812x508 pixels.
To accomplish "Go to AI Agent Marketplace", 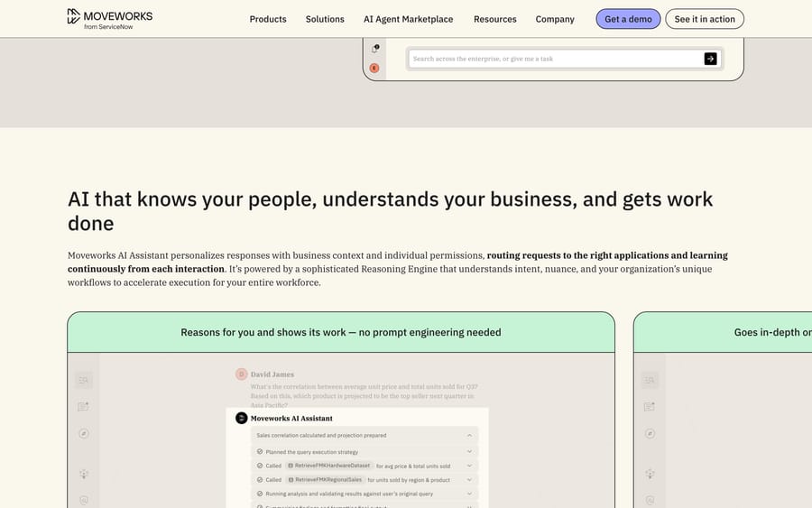I will click(408, 19).
